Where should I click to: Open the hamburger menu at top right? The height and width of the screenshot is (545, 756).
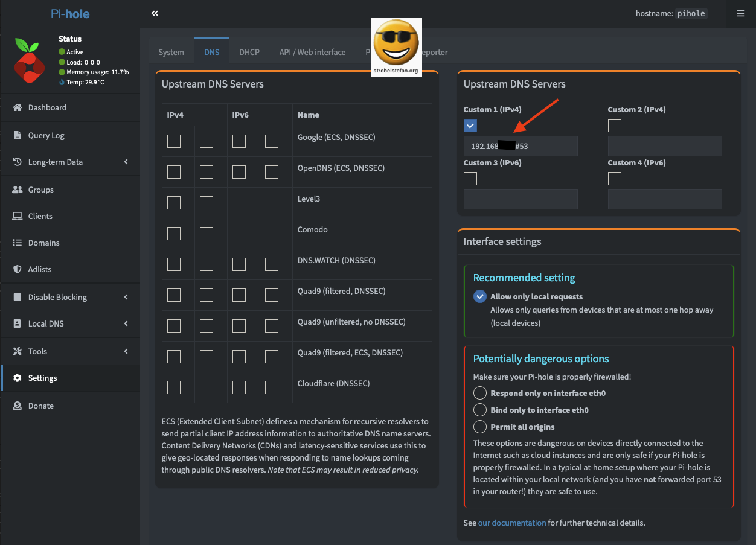pyautogui.click(x=740, y=13)
